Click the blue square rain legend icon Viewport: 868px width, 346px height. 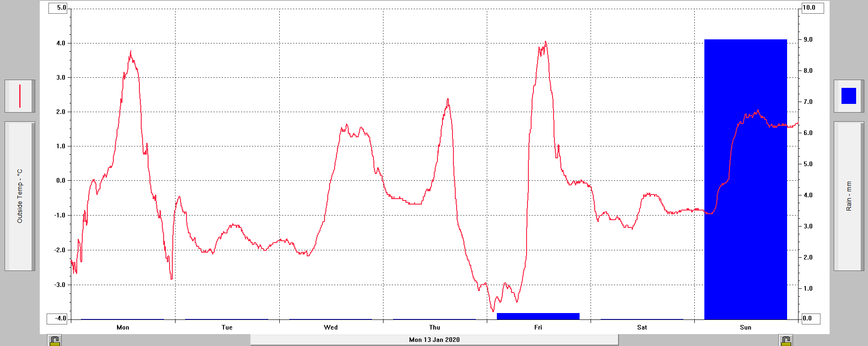(848, 96)
